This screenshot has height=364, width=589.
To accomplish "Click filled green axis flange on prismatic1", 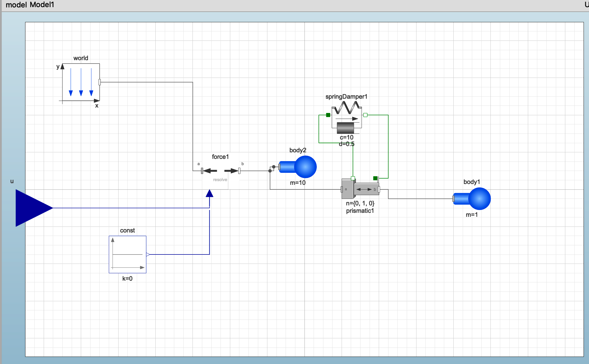I will pyautogui.click(x=375, y=178).
